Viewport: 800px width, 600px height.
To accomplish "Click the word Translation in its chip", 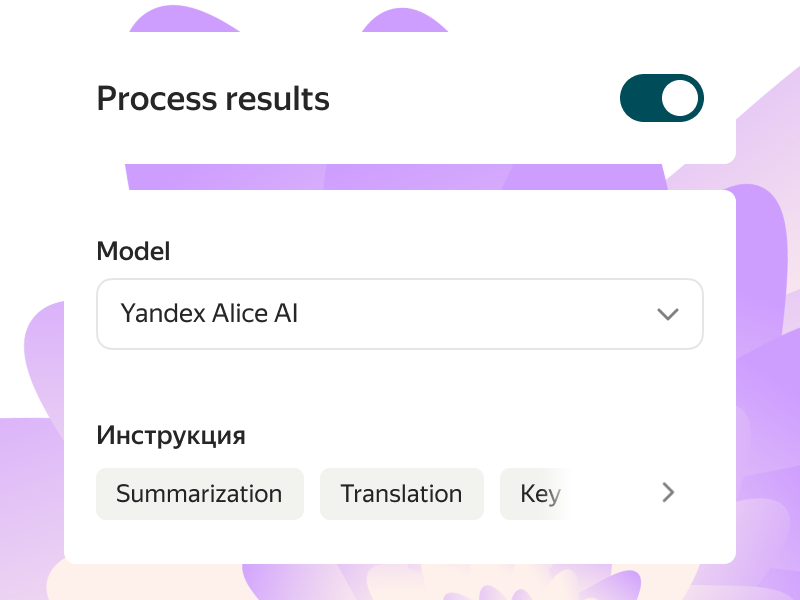I will (x=401, y=494).
